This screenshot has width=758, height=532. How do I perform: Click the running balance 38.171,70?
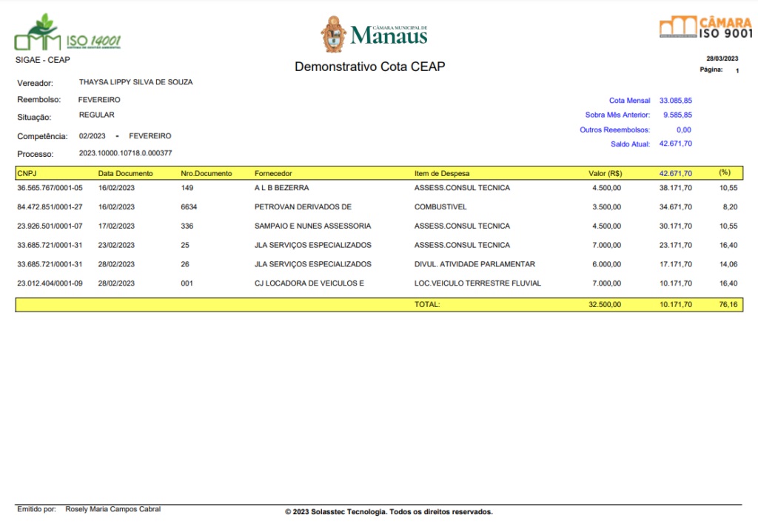coord(675,188)
